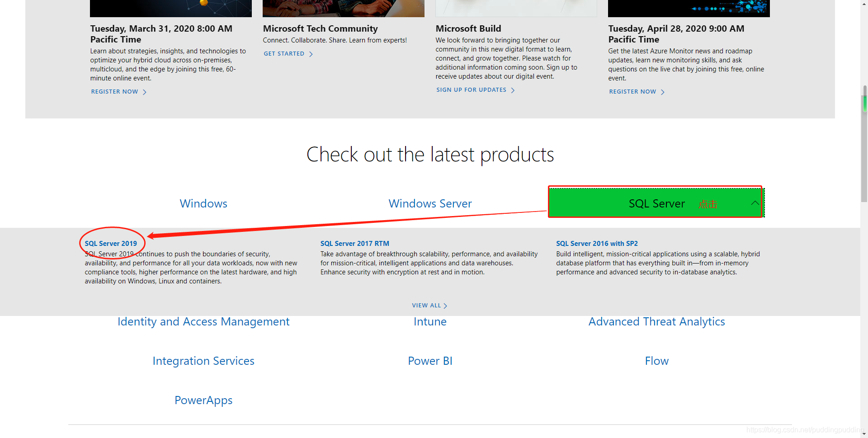Image resolution: width=868 pixels, height=438 pixels.
Task: Click the 'Check out the latest products' heading
Action: click(x=430, y=155)
